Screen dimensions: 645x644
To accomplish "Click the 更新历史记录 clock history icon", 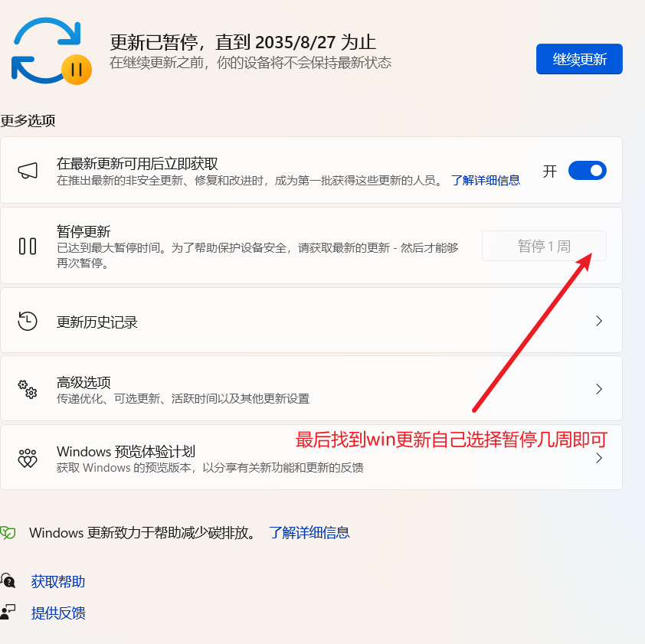I will tap(28, 321).
